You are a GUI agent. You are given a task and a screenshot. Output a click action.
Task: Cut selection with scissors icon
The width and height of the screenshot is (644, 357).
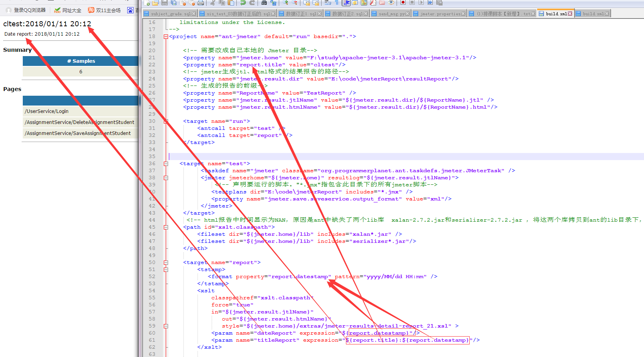[x=212, y=2]
